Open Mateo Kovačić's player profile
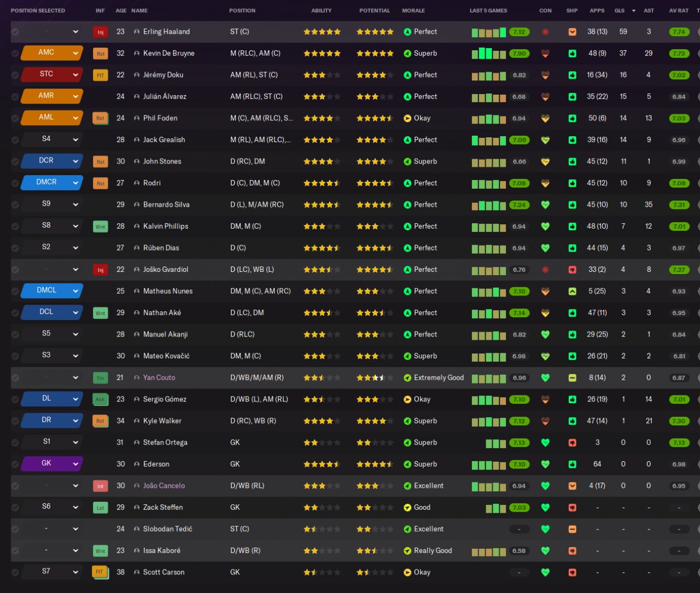The image size is (700, 593). [166, 356]
